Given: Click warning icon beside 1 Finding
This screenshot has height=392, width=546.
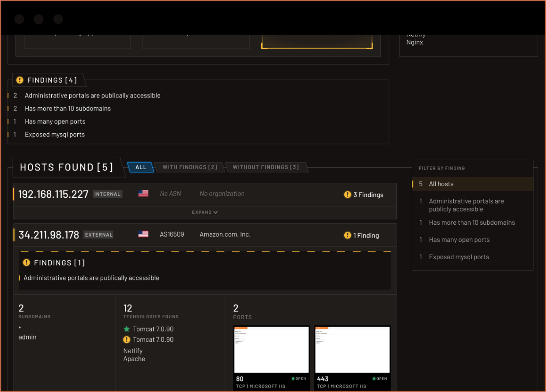Looking at the screenshot, I should 347,235.
